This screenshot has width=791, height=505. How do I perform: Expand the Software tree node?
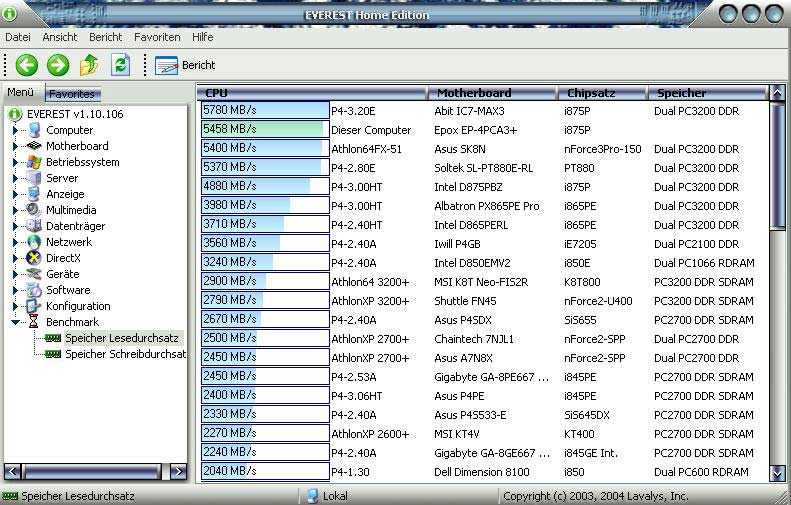tap(15, 290)
